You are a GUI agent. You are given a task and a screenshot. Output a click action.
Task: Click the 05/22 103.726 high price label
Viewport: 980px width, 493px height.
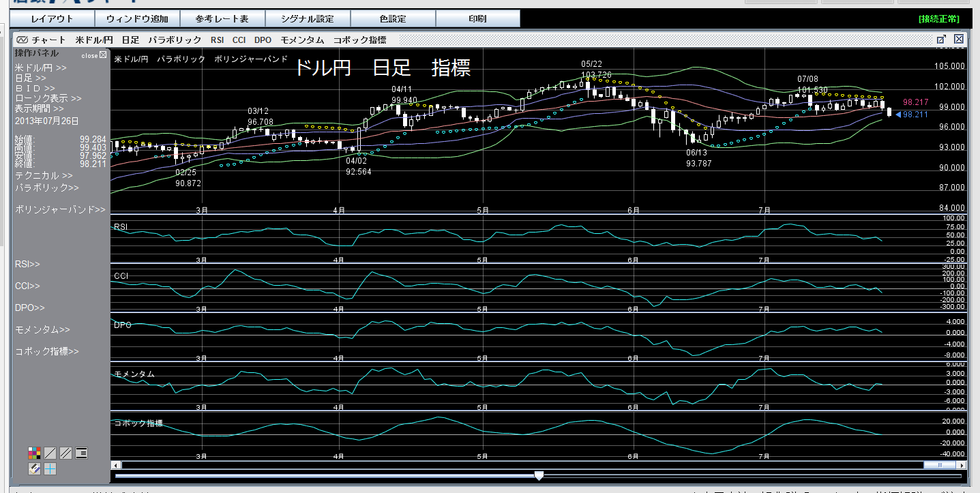point(596,69)
